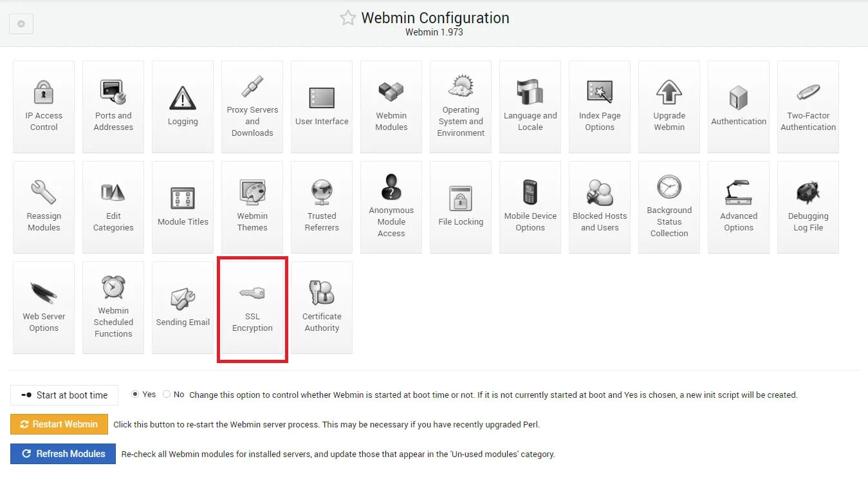Click the Webmin Configuration heading
This screenshot has height=477, width=868.
click(x=435, y=18)
